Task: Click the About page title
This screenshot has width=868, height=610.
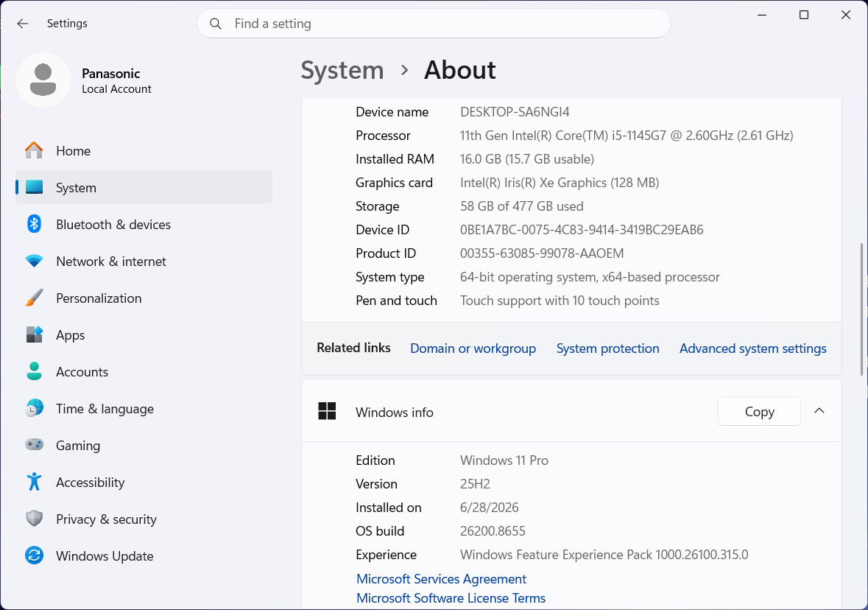Action: [x=460, y=71]
